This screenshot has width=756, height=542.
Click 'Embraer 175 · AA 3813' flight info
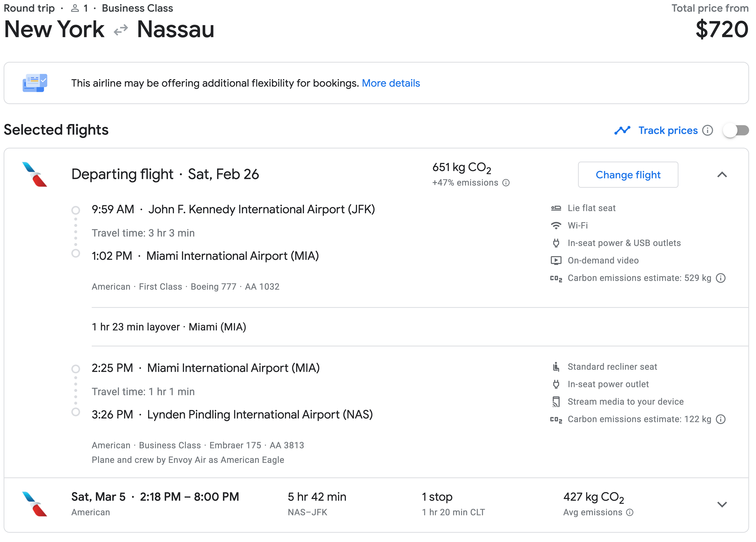point(257,445)
